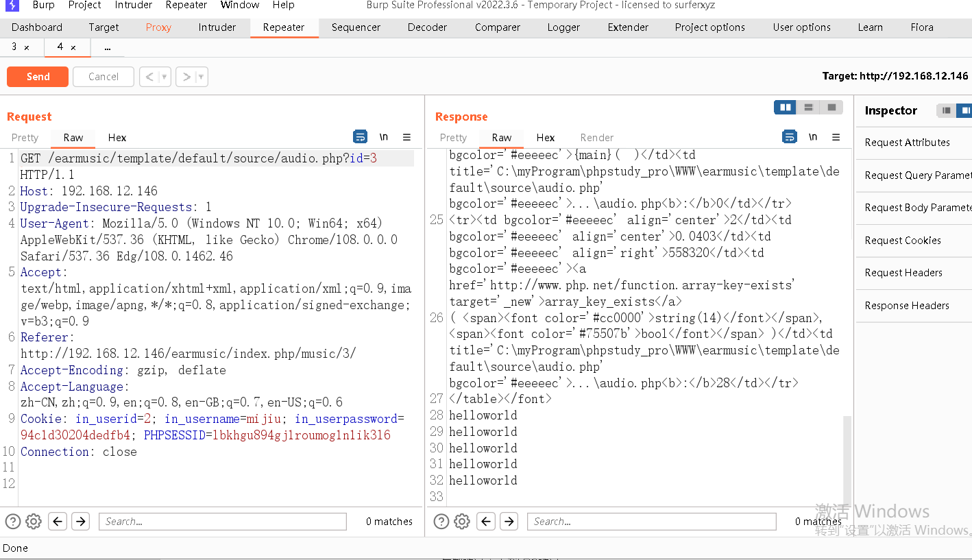Click the Cancel button
Image resolution: width=972 pixels, height=560 pixels.
click(x=104, y=77)
